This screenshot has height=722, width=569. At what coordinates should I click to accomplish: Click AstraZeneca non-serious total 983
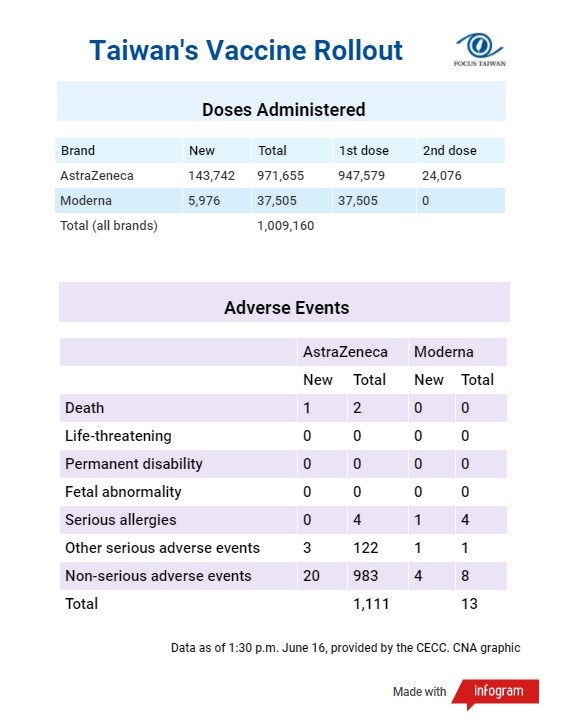(x=366, y=576)
